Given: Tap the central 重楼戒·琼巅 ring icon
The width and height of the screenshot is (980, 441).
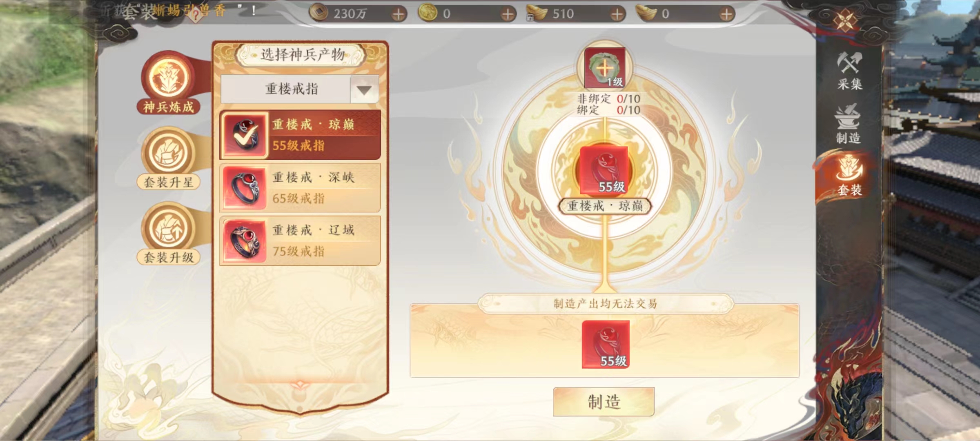Looking at the screenshot, I should click(604, 170).
